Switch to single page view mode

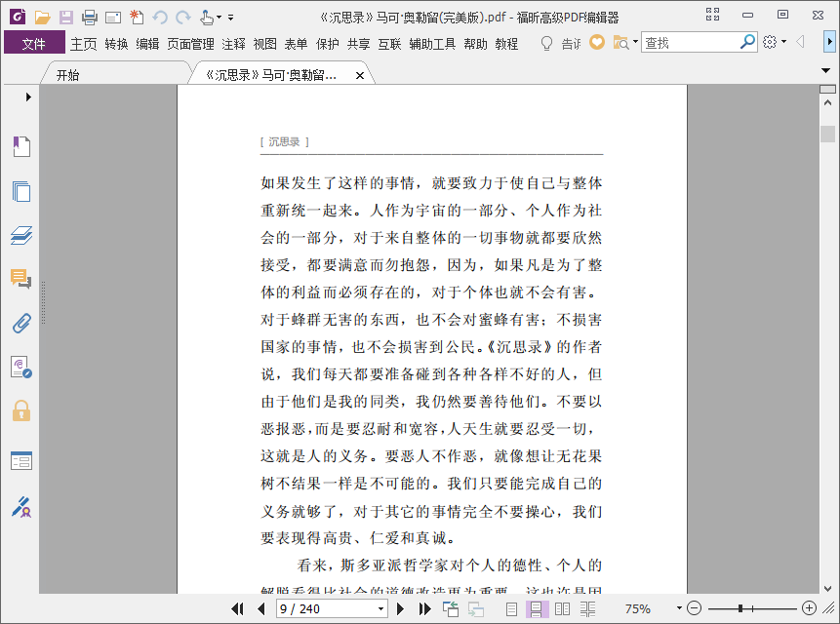[x=511, y=609]
